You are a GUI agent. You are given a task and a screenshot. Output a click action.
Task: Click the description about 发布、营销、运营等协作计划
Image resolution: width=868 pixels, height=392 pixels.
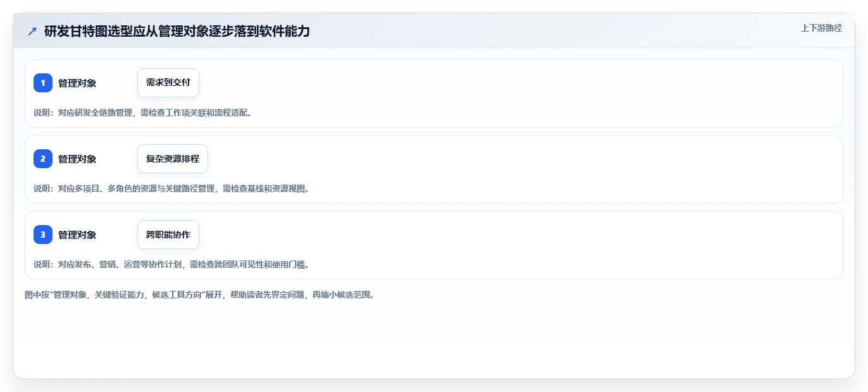[x=171, y=264]
